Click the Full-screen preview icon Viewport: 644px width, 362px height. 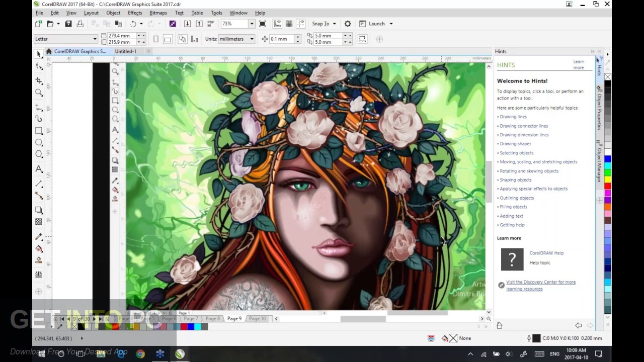262,24
